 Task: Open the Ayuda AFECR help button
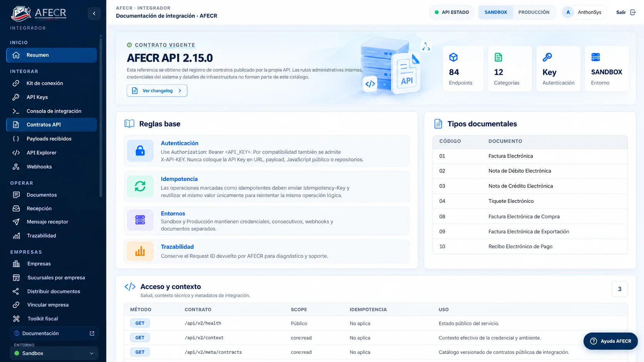[x=610, y=341]
